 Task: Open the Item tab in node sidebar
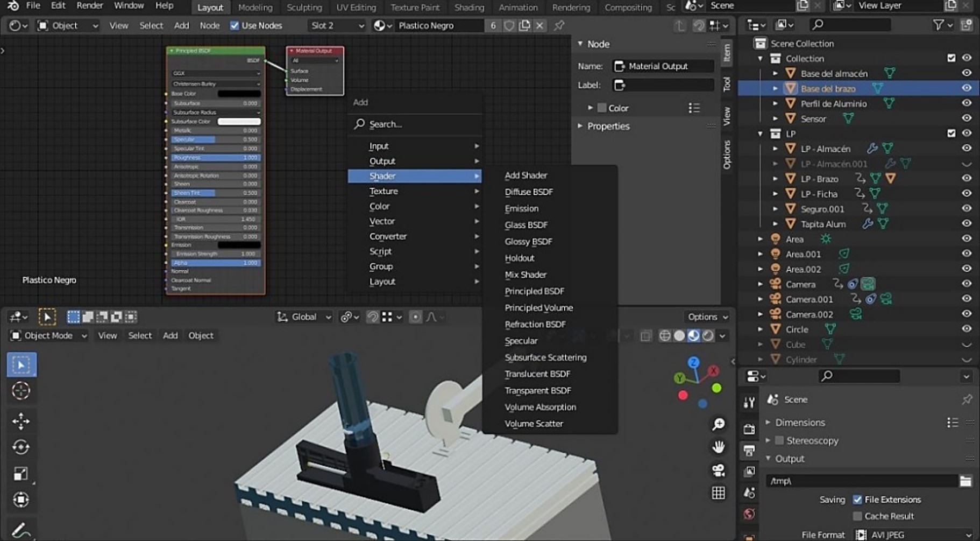coord(727,52)
